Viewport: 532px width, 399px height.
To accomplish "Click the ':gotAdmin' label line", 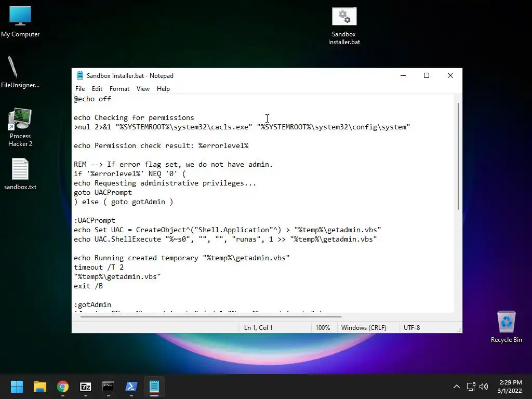I will (92, 304).
